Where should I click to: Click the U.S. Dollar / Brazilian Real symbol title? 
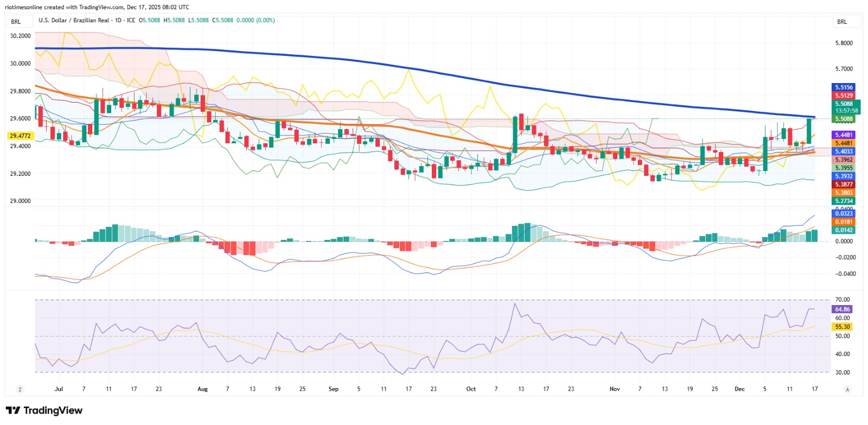[74, 20]
